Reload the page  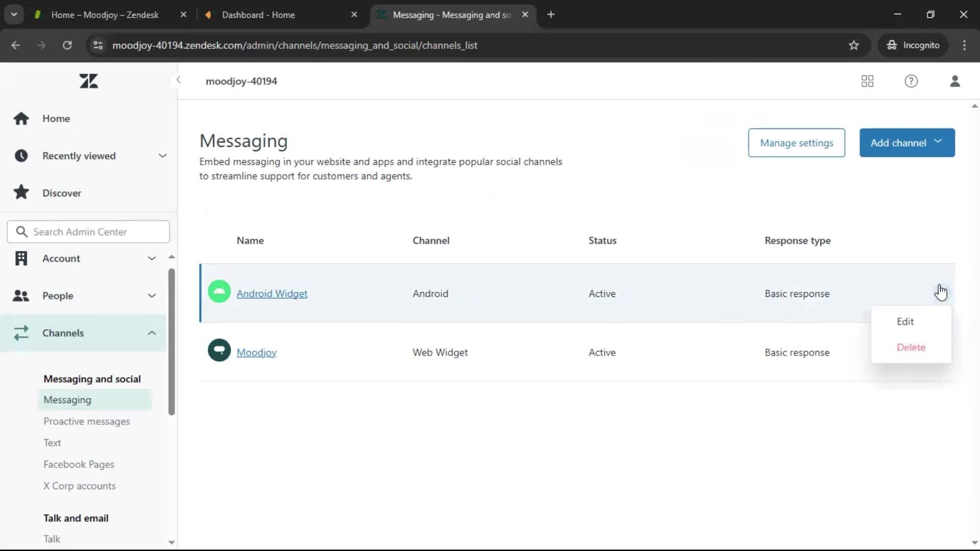67,45
